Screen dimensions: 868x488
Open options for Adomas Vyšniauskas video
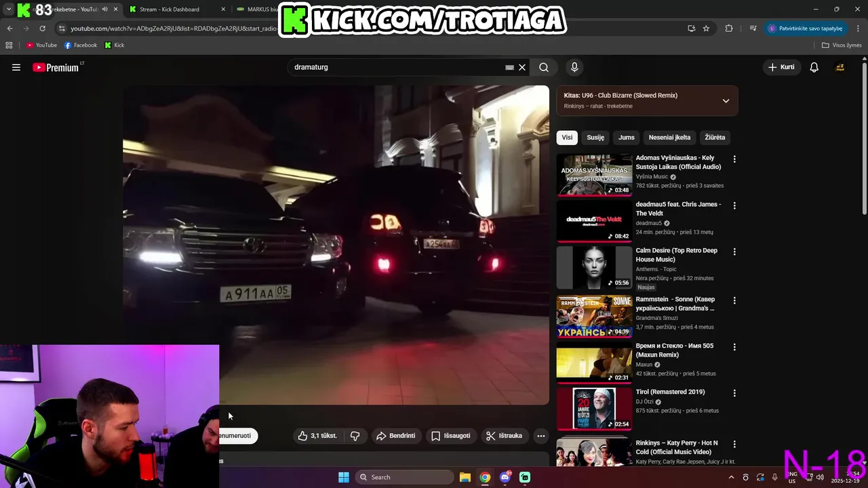tap(734, 159)
